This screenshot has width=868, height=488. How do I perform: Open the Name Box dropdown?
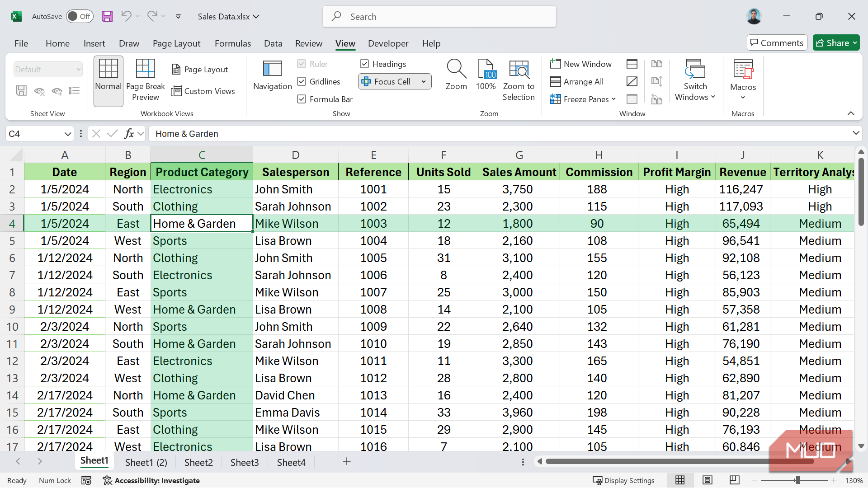click(68, 134)
